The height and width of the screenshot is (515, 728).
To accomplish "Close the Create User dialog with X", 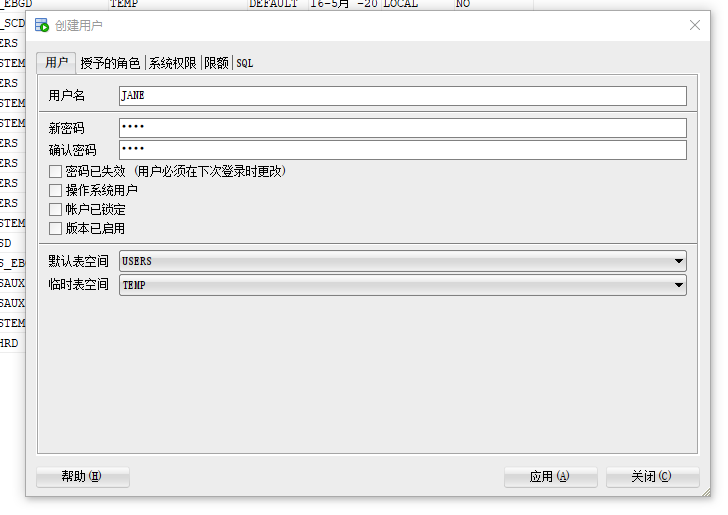I will (x=695, y=25).
